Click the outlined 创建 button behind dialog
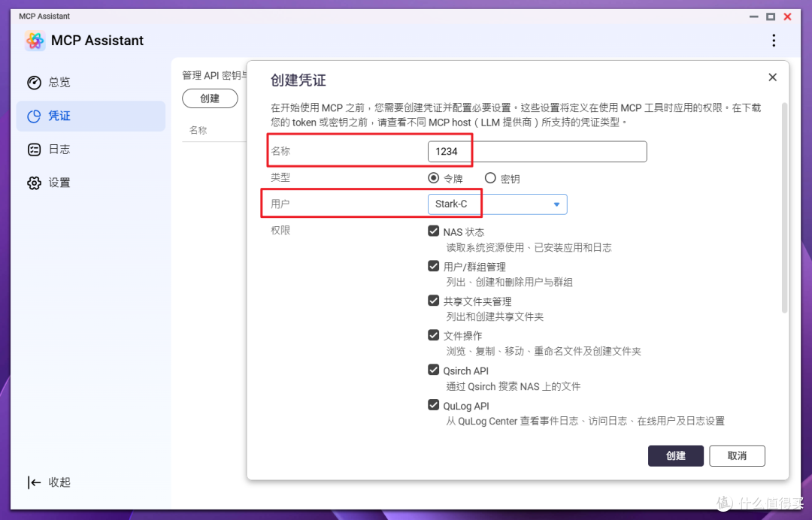 [210, 98]
